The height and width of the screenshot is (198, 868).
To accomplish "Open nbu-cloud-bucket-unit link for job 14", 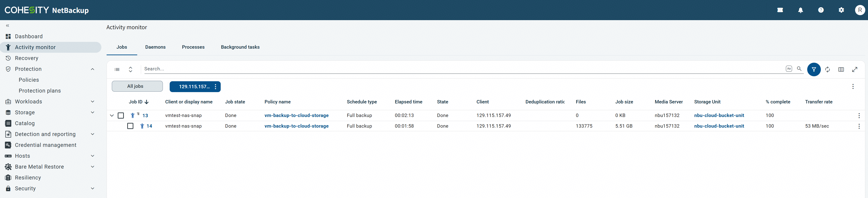I will click(719, 126).
